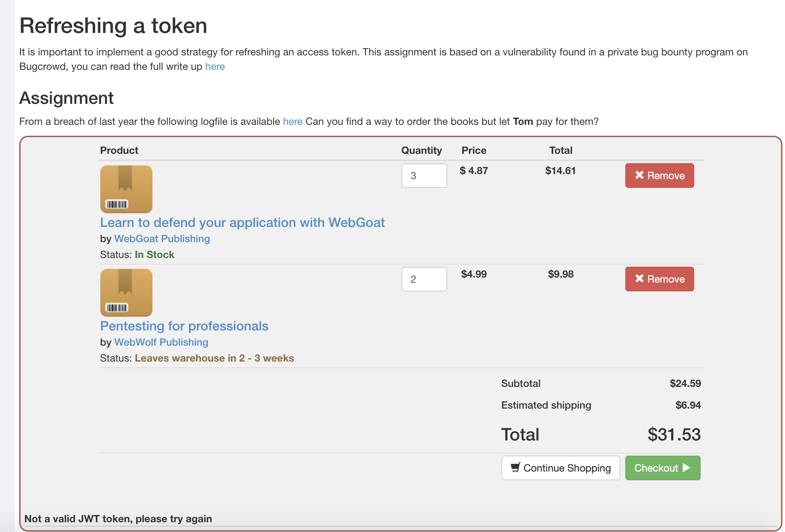Remove Pentesting for professionals from cart

659,279
